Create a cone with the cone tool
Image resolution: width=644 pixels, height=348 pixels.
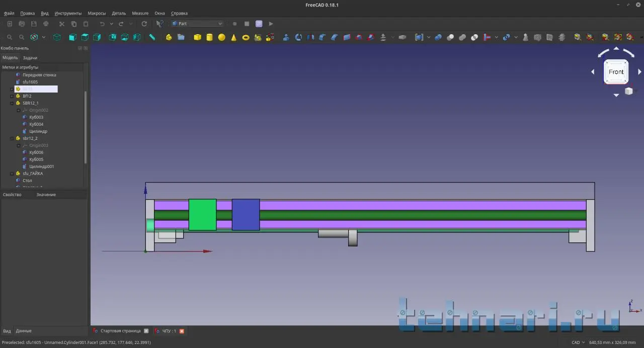(x=233, y=37)
